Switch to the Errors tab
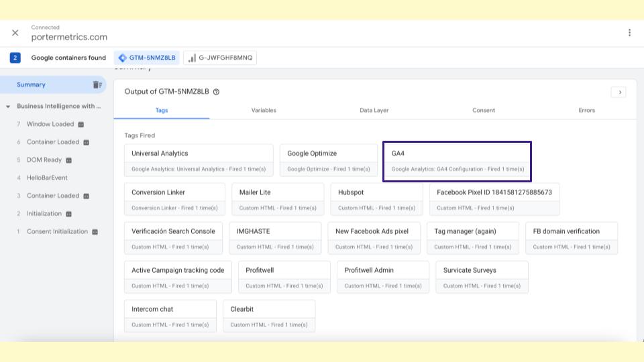 [586, 111]
